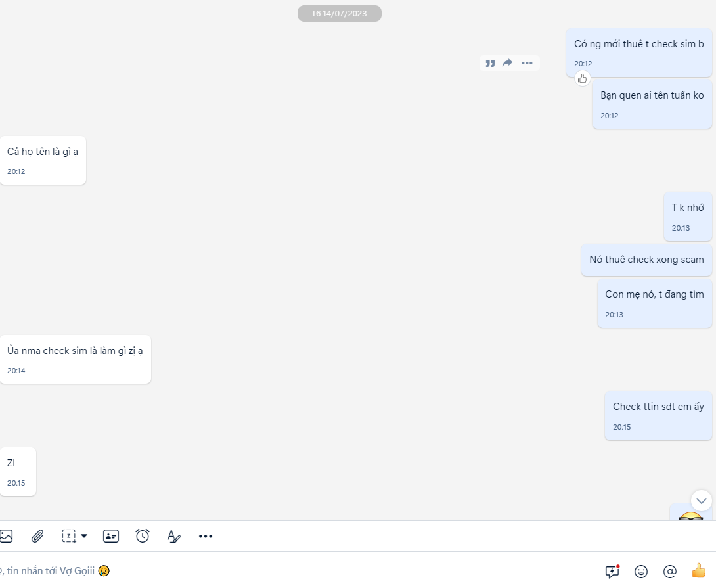
Task: Forward the message using the share arrow
Action: pyautogui.click(x=507, y=63)
